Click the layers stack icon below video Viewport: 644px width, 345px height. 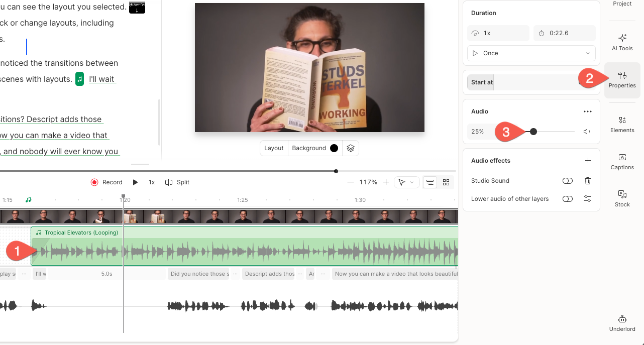point(351,148)
